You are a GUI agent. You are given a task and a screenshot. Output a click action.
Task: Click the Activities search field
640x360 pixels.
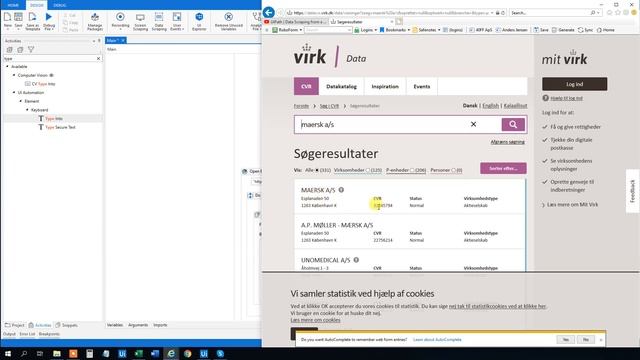(49, 58)
